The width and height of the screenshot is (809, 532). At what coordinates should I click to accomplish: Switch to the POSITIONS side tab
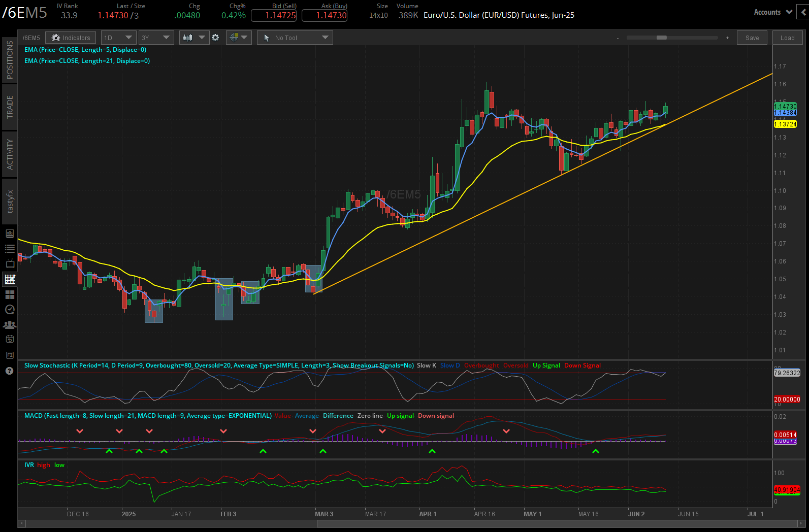click(10, 60)
